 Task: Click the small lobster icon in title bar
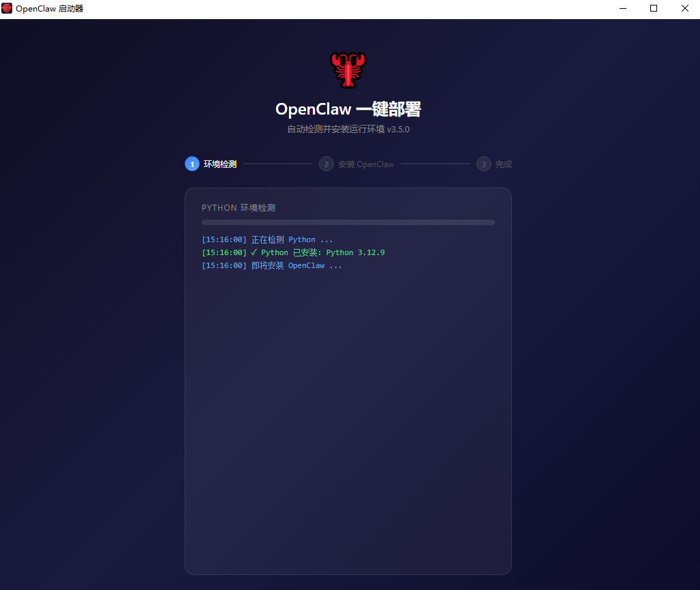[7, 8]
